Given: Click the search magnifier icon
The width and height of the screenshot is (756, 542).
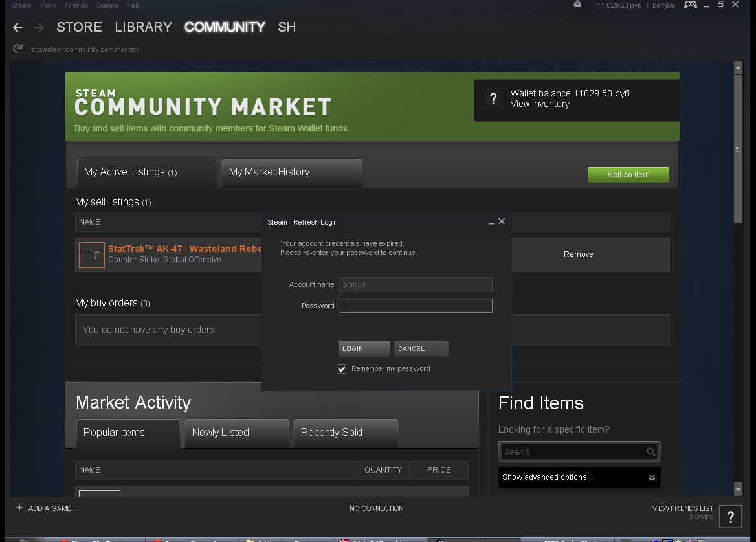Looking at the screenshot, I should pyautogui.click(x=651, y=452).
